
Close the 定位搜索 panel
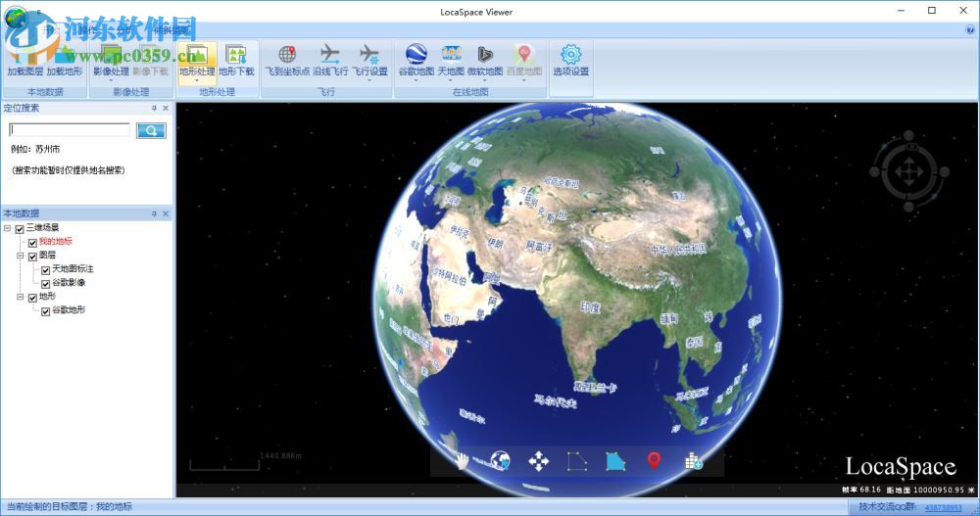coord(166,108)
